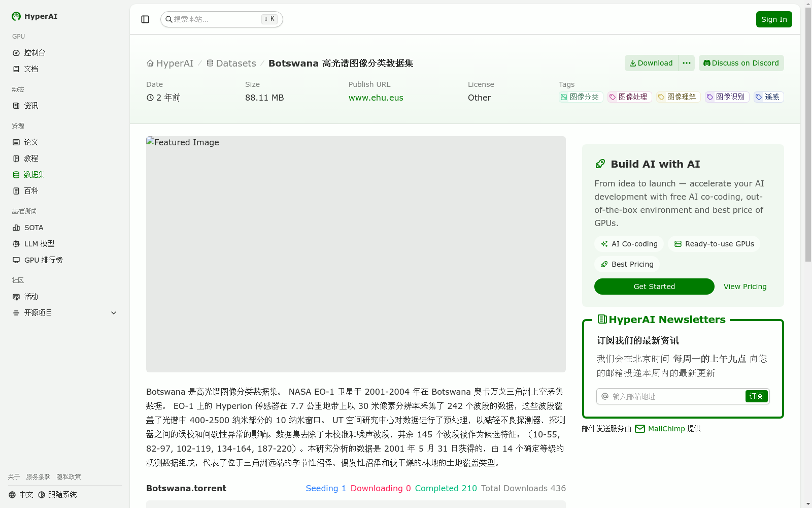Click the rocket icon by Build AI
Image resolution: width=812 pixels, height=508 pixels.
tap(600, 164)
